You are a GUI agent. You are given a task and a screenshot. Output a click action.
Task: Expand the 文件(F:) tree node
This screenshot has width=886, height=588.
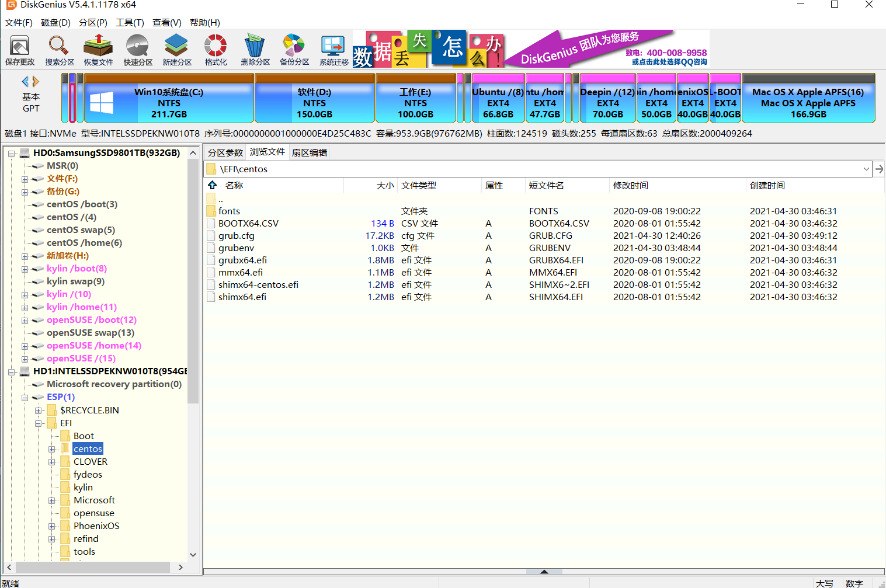coord(25,179)
